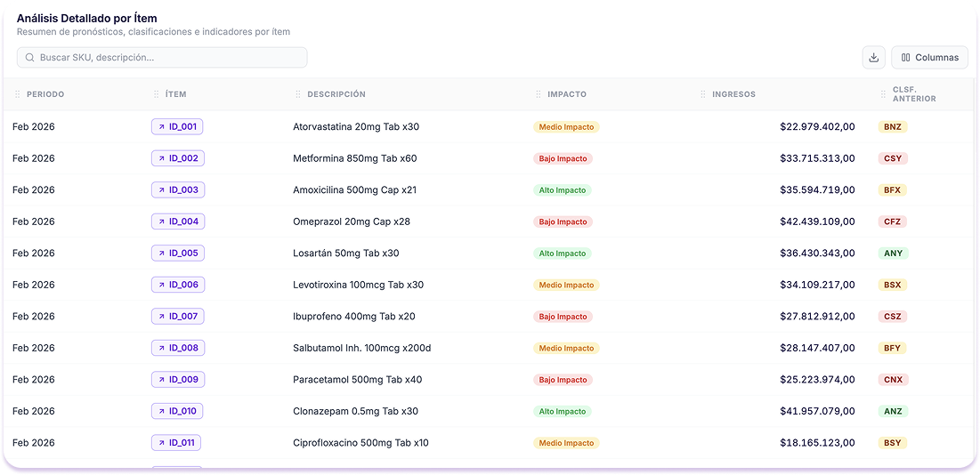Click the ÍTEM column drag handle
This screenshot has width=980, height=475.
click(x=157, y=94)
